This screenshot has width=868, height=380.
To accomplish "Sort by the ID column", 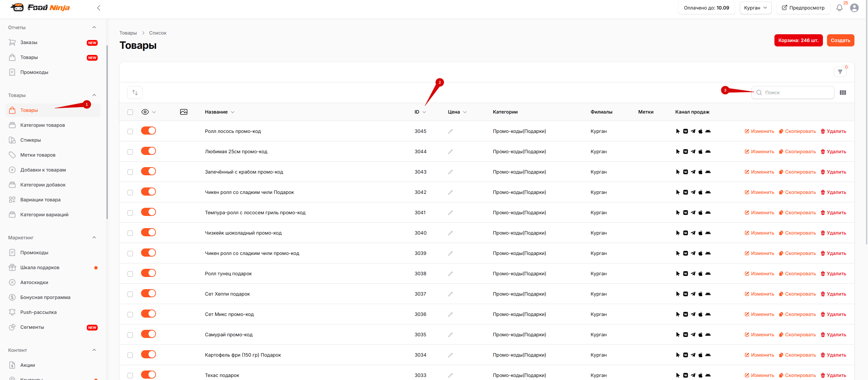I will (x=420, y=112).
